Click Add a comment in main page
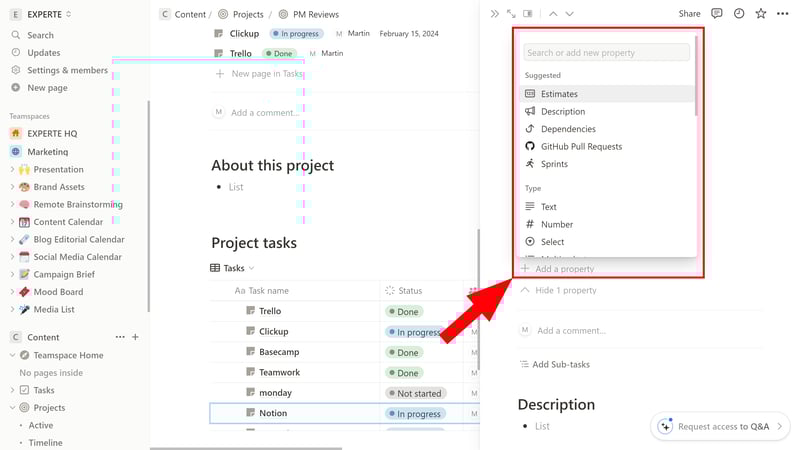 265,113
